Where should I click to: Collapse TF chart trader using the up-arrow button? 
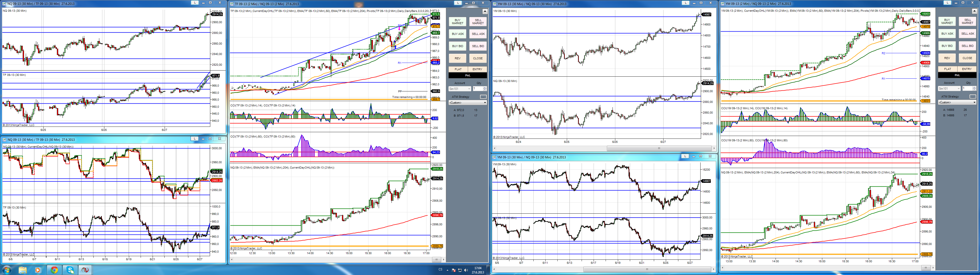coord(485,11)
